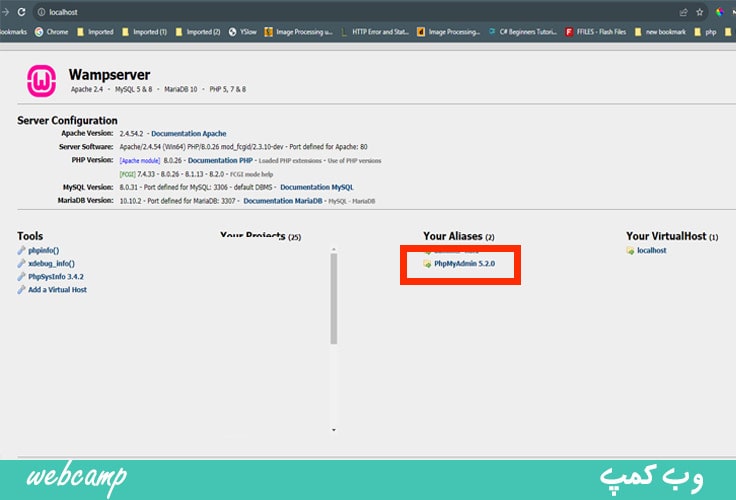Click the forward navigation arrow
This screenshot has width=736, height=500.
(x=5, y=12)
